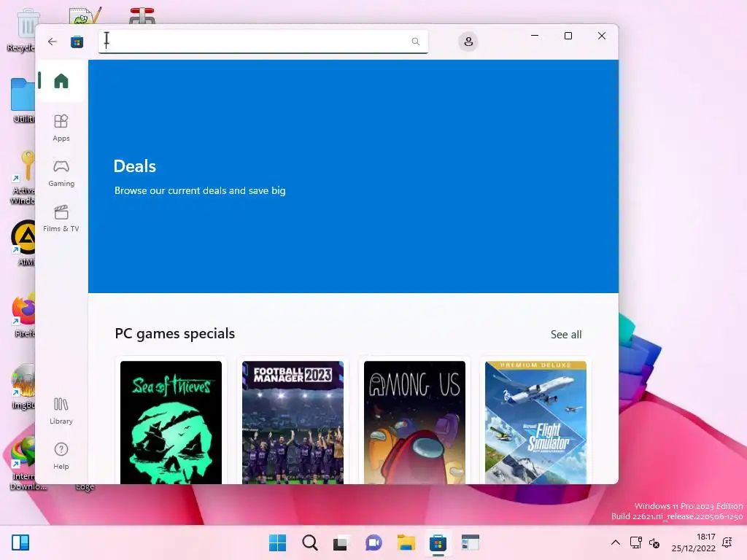Open the Films & TV section
The width and height of the screenshot is (747, 560).
point(61,219)
